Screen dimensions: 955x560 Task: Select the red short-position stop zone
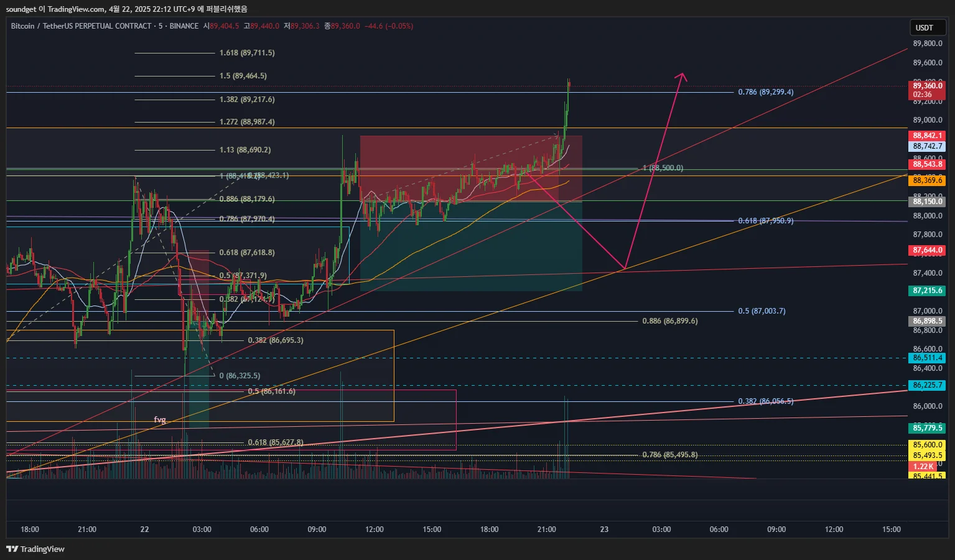471,168
